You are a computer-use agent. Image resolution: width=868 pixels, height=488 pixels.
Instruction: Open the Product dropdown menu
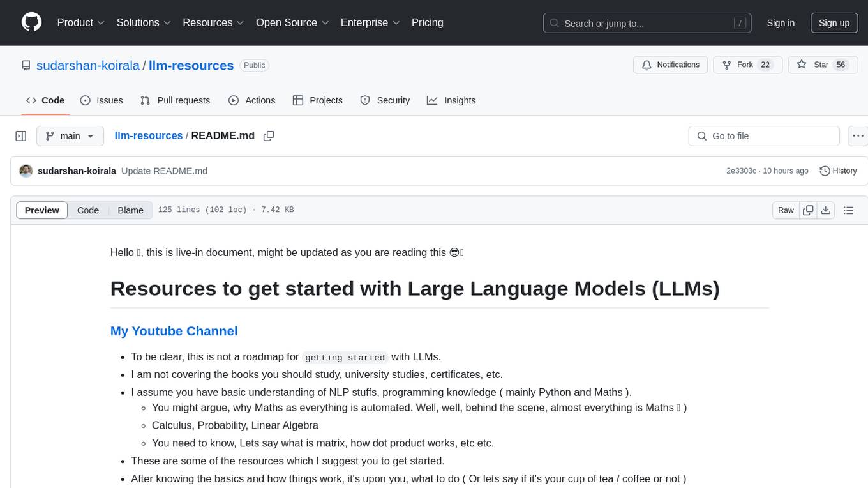81,22
